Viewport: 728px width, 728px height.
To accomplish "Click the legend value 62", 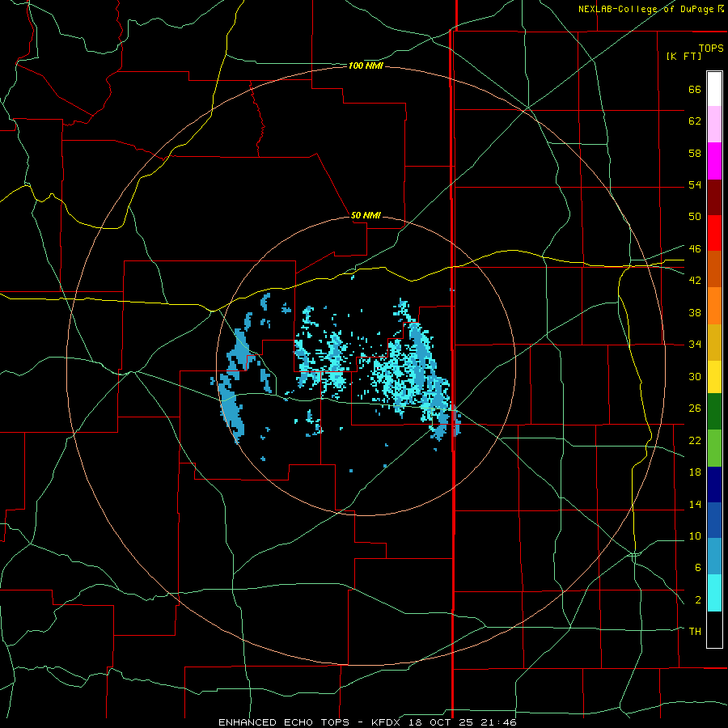I will (695, 121).
